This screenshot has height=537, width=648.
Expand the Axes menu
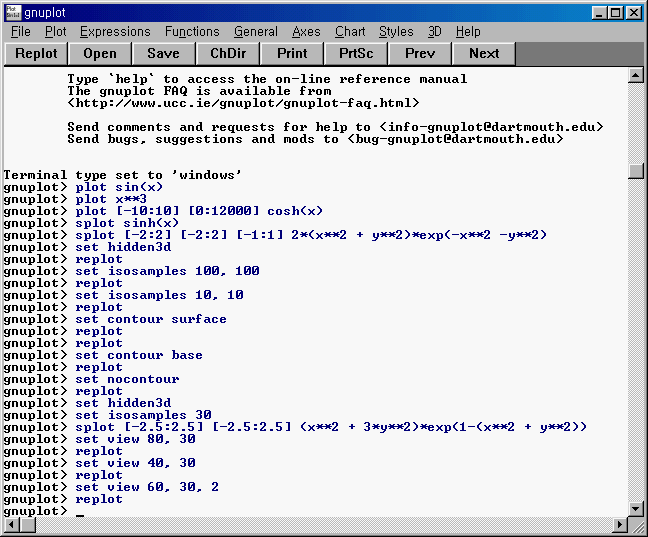(306, 32)
